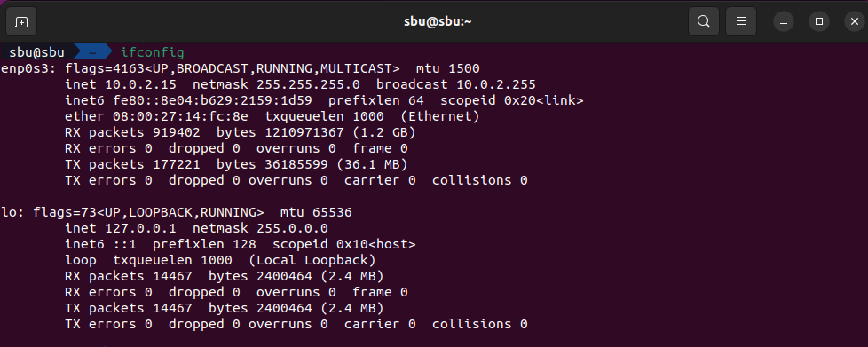
Task: Click the mtu 65536 value
Action: [x=316, y=212]
